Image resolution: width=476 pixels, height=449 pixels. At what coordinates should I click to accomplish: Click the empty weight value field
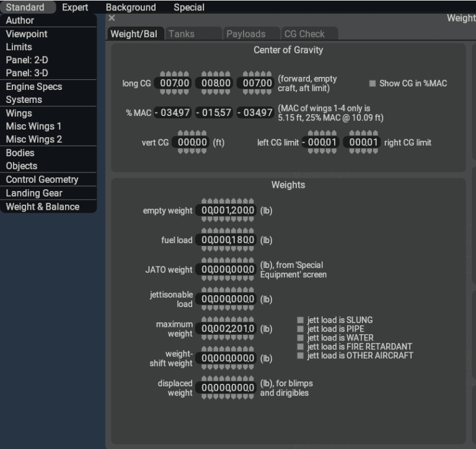pos(227,211)
